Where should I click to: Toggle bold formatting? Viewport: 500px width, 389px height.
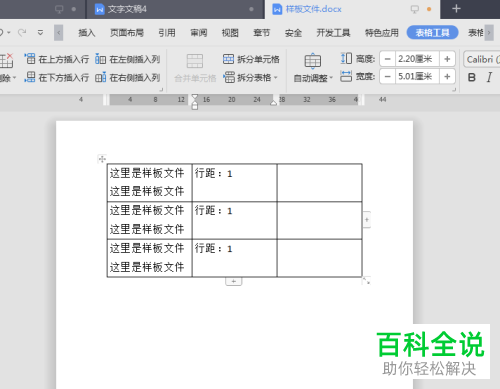tap(472, 77)
